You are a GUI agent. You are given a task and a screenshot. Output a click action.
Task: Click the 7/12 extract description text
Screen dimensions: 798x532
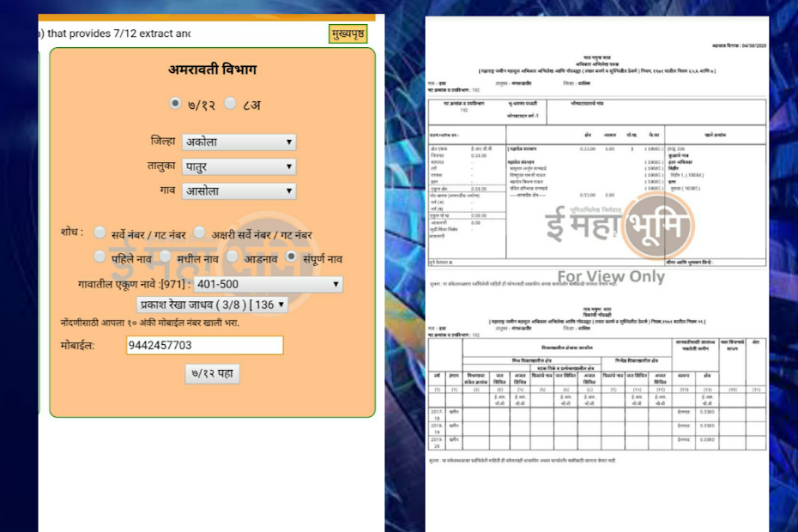(x=115, y=33)
